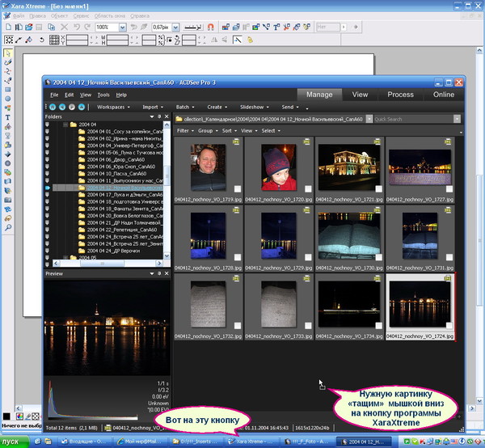
Task: Pin the Folders pane with pushpin icon
Action: point(159,116)
